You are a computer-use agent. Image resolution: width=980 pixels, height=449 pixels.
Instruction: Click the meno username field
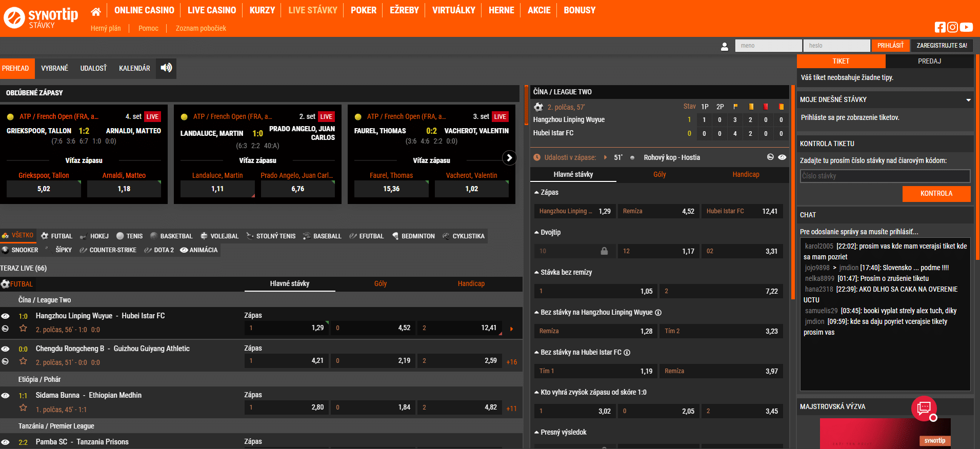coord(768,46)
